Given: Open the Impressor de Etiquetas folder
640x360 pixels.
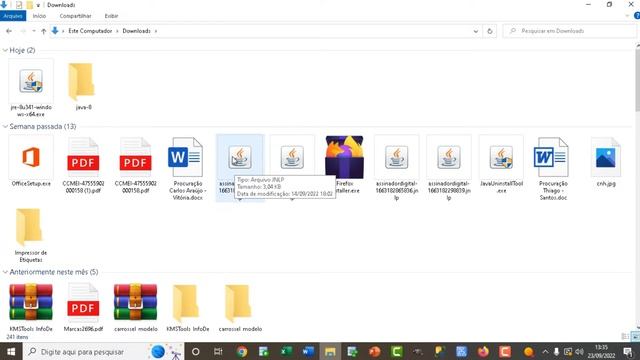Looking at the screenshot, I should 31,235.
